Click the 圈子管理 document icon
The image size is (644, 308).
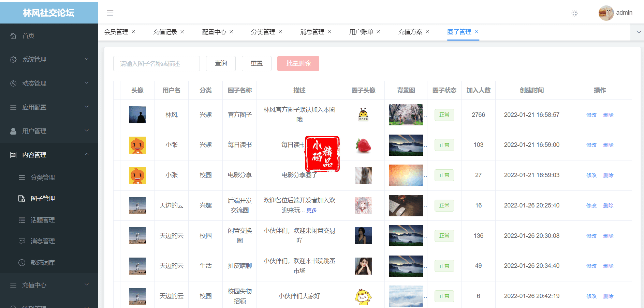(x=22, y=199)
